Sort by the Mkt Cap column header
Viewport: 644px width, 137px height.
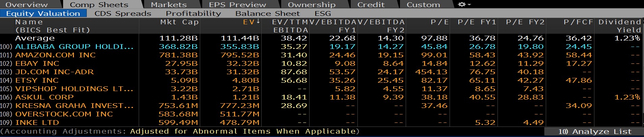(179, 22)
